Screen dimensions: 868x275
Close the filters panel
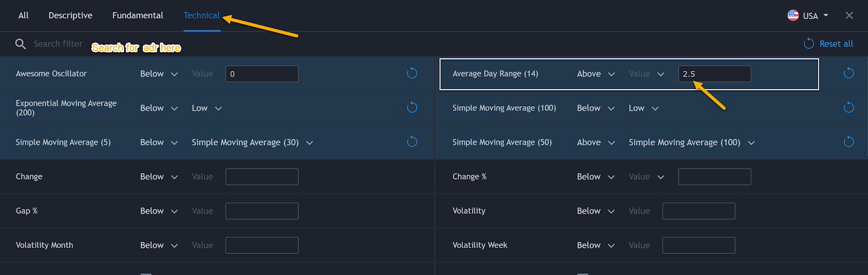pyautogui.click(x=849, y=16)
